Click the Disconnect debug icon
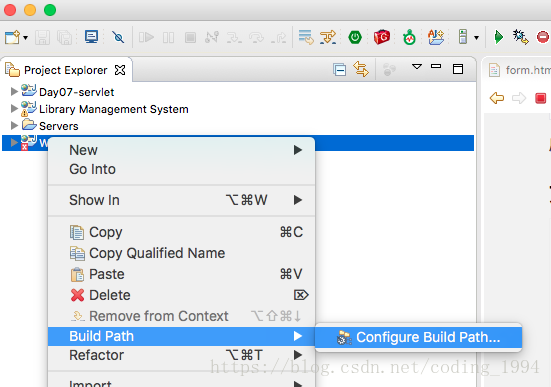This screenshot has width=551, height=387. point(212,37)
